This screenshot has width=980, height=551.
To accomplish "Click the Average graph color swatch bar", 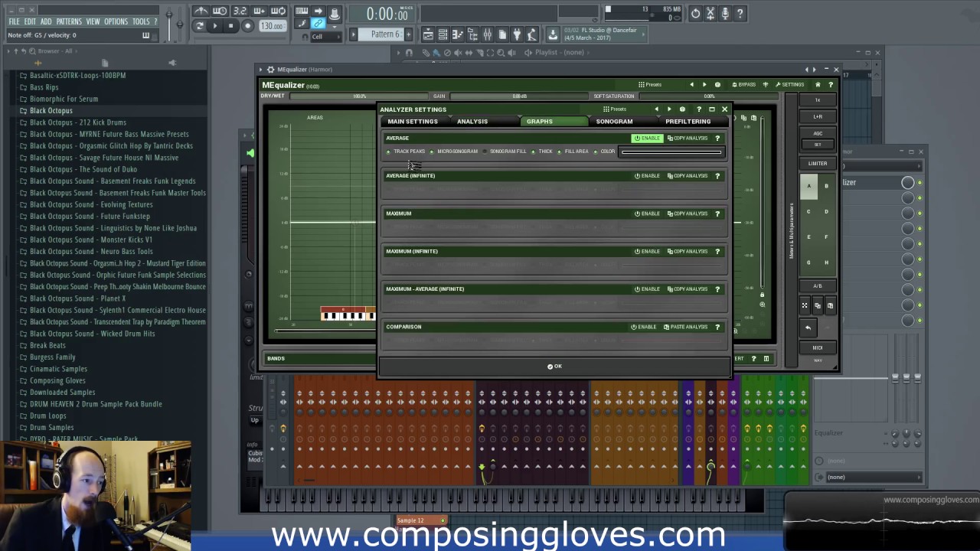I will click(671, 152).
